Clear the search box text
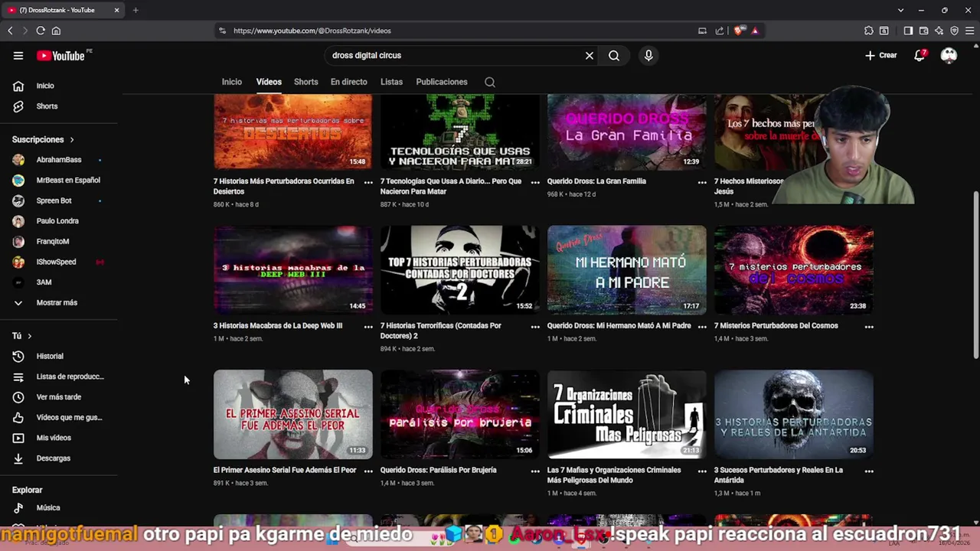 click(x=590, y=55)
